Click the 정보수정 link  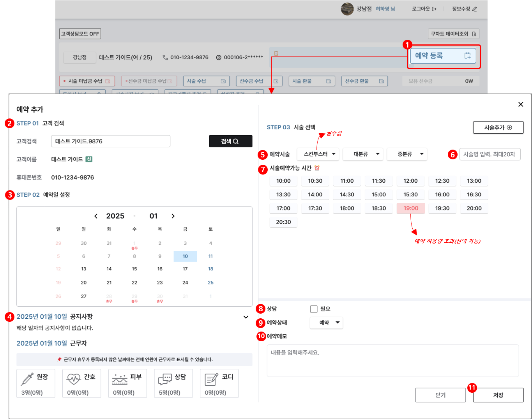coord(465,9)
